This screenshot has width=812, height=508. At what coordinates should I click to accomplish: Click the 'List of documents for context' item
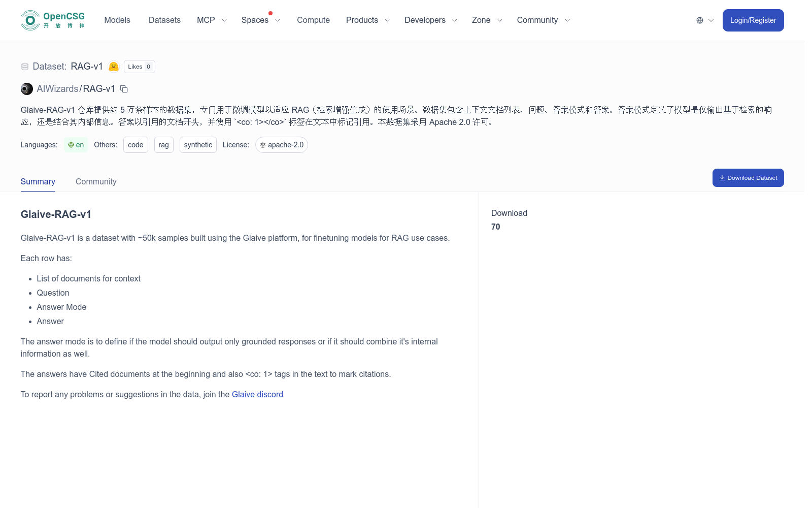pos(88,278)
